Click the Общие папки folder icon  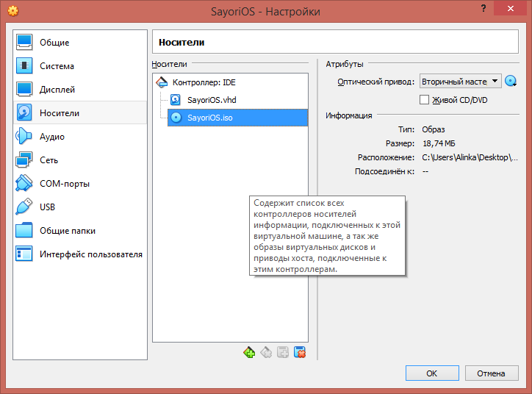[24, 230]
